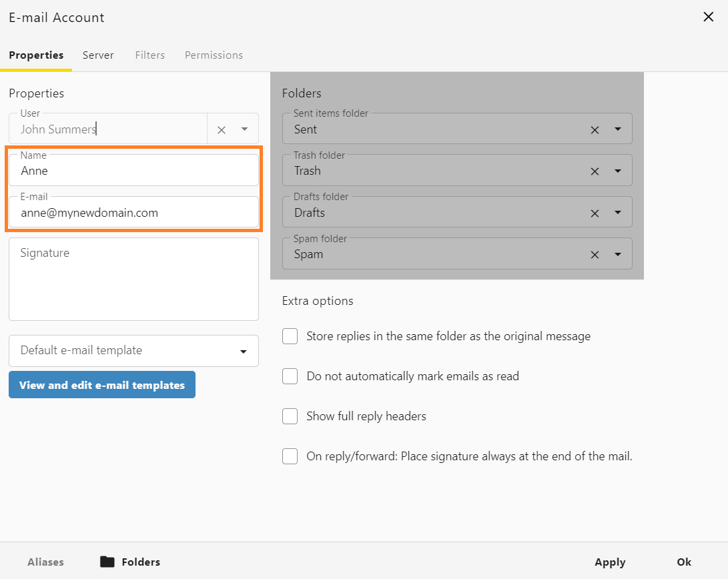
Task: Close the E-mail Account dialog
Action: pyautogui.click(x=709, y=17)
